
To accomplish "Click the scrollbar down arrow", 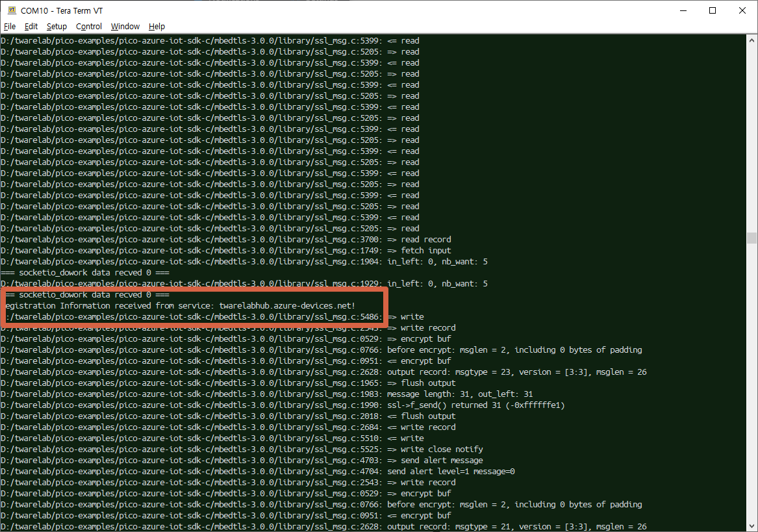I will click(x=752, y=526).
